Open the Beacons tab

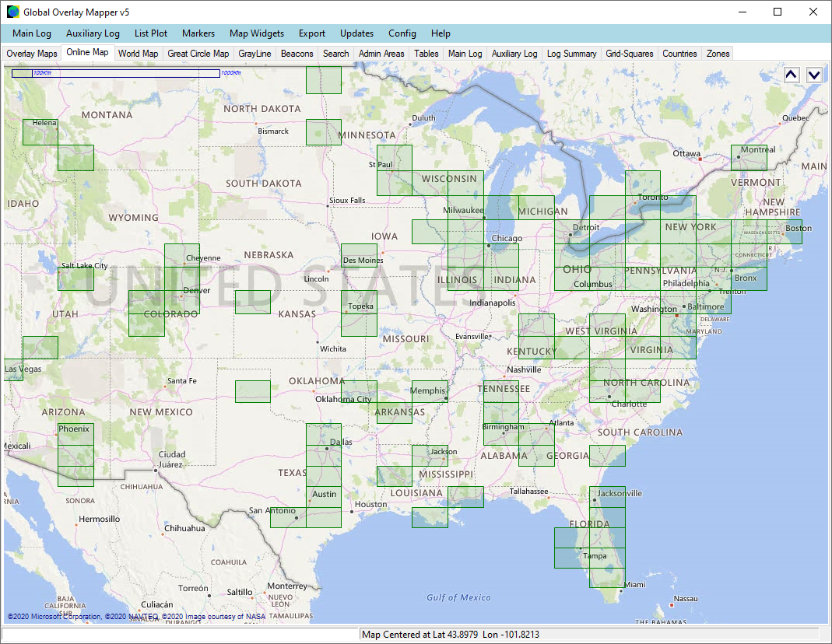click(297, 54)
